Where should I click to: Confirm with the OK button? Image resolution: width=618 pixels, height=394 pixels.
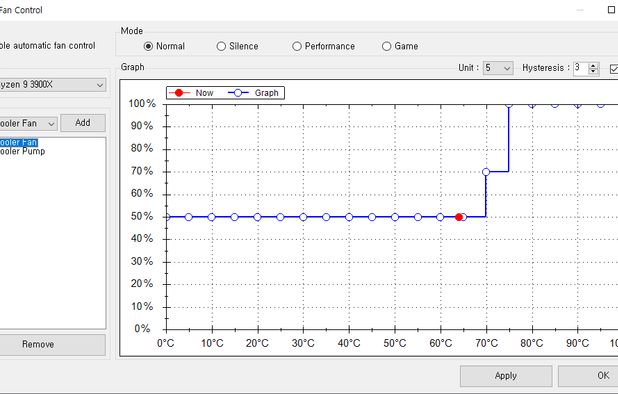tap(588, 375)
